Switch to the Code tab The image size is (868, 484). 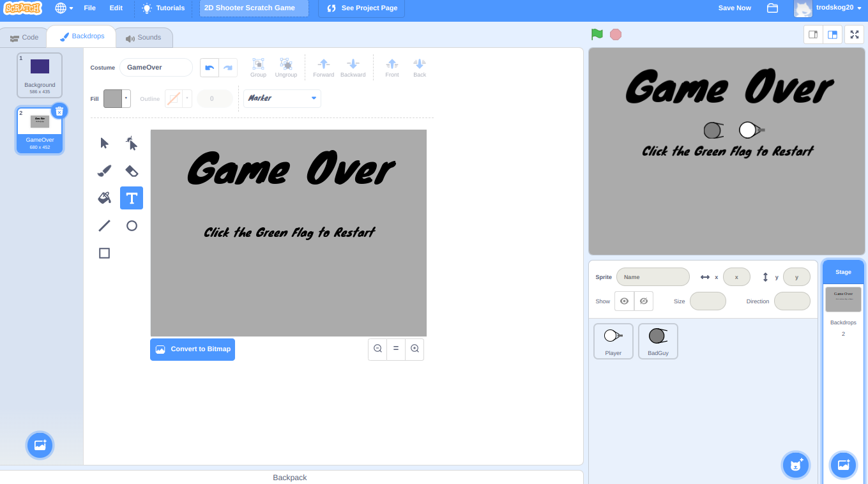[x=24, y=37]
